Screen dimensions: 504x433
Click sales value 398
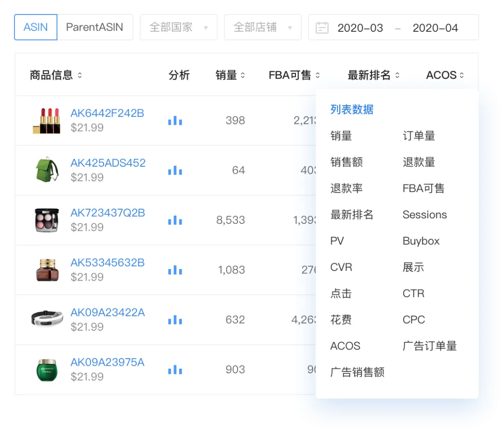235,121
